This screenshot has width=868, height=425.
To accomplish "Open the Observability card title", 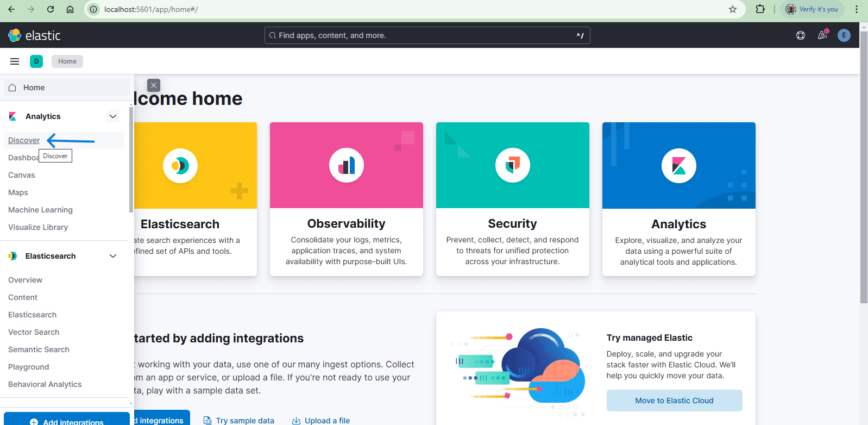I will click(347, 223).
